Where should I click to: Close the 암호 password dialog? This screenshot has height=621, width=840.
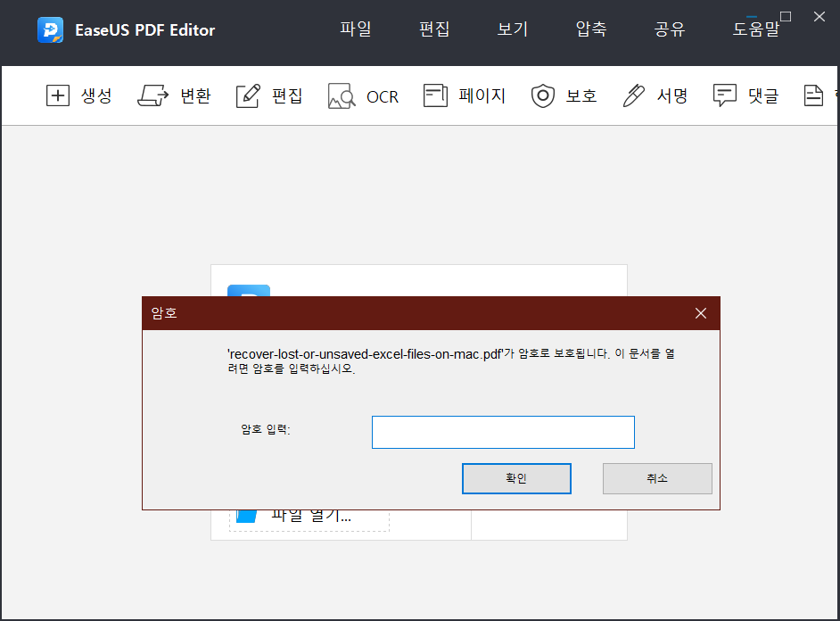(701, 313)
